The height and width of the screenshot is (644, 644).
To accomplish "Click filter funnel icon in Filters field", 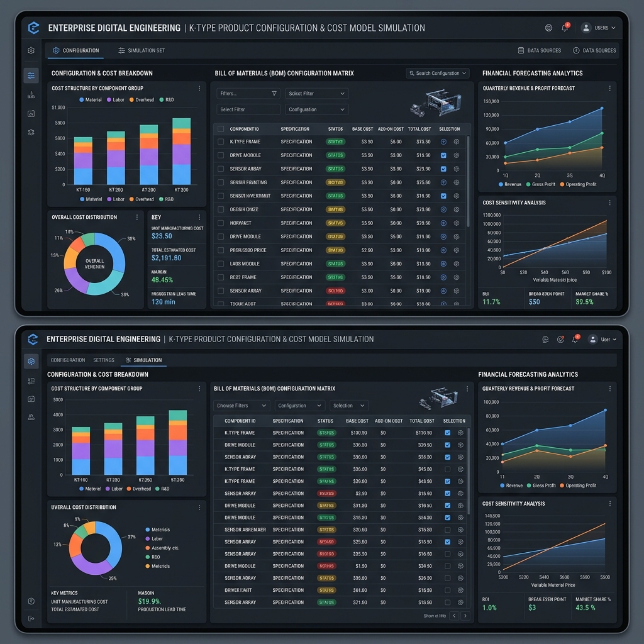I will [274, 94].
